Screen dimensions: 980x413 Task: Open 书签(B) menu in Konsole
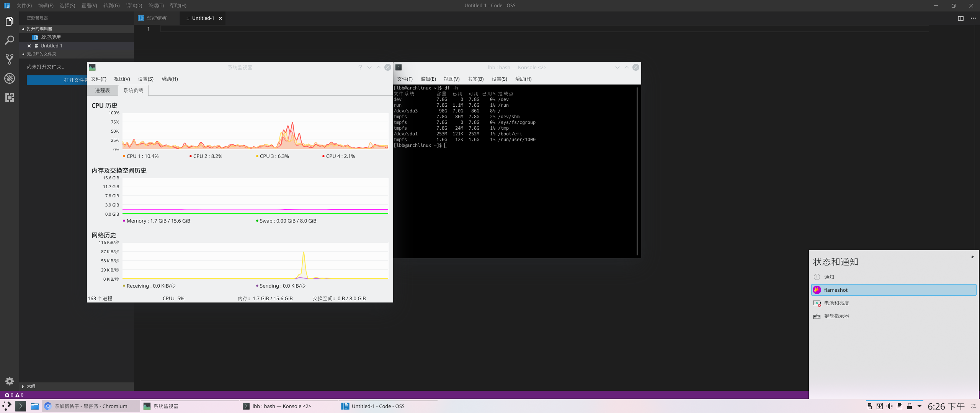(475, 79)
